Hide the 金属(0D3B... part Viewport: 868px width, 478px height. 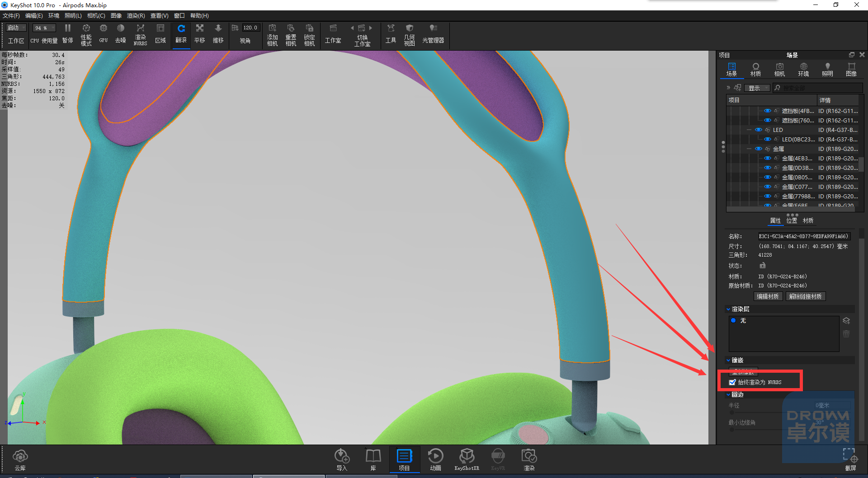click(x=767, y=168)
